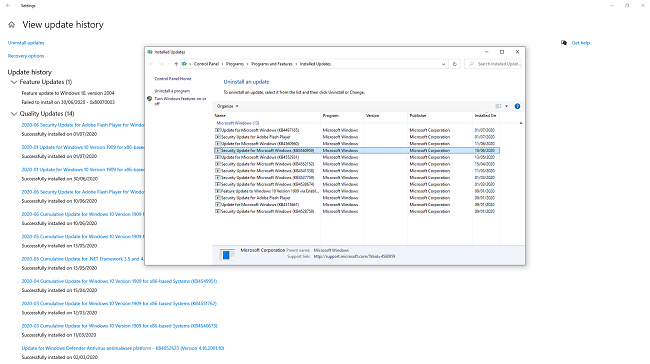Viewport: 650px width, 364px height.
Task: Click the 'Uninstall an update' heading
Action: pyautogui.click(x=246, y=82)
